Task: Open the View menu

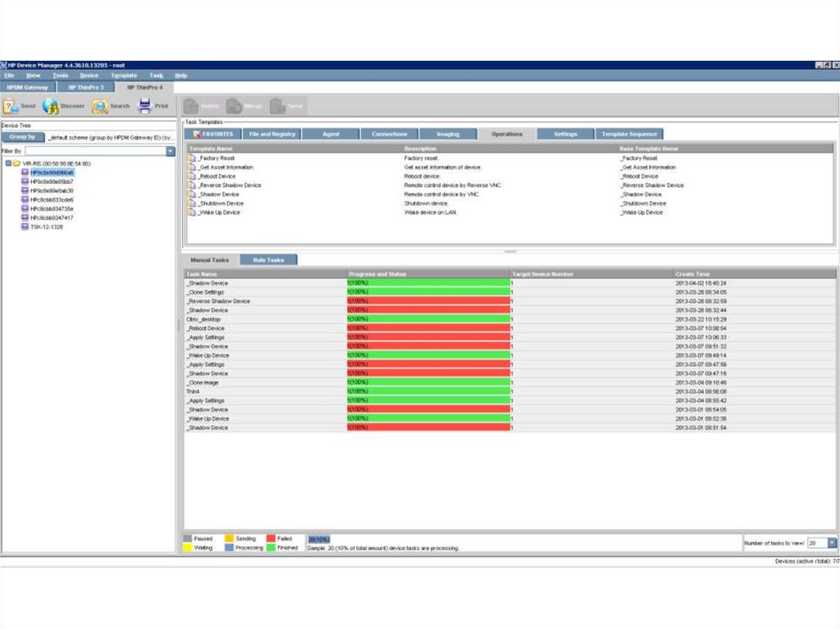Action: [x=33, y=75]
